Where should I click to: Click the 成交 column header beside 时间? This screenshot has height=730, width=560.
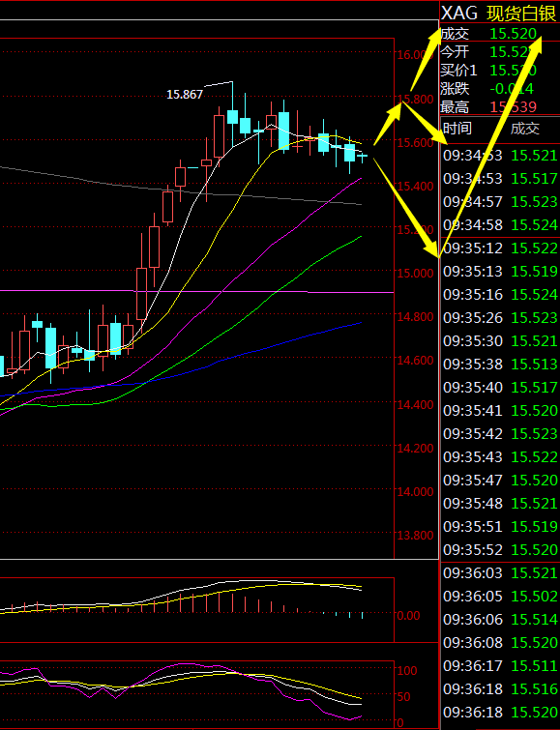pos(524,129)
